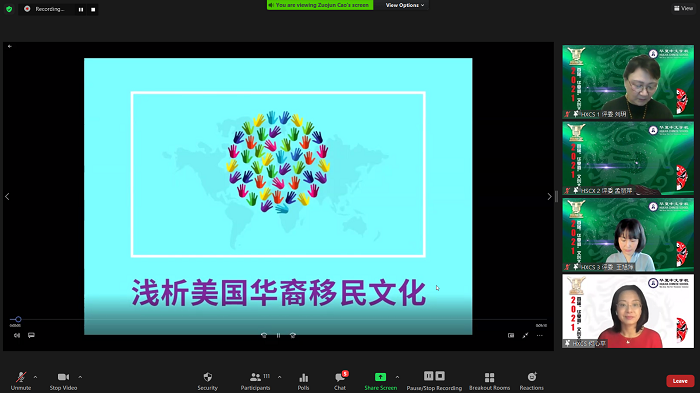The width and height of the screenshot is (700, 393).
Task: Open the Security shield options
Action: [x=208, y=381]
